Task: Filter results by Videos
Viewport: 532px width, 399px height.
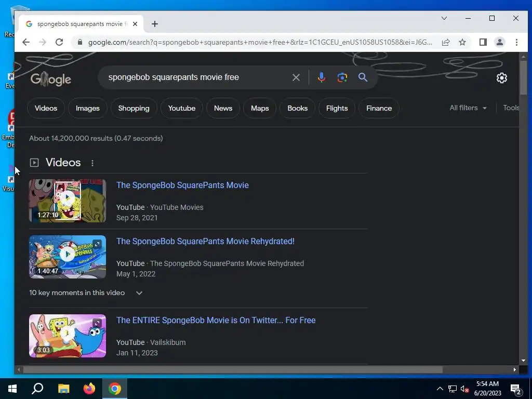Action: pos(46,108)
